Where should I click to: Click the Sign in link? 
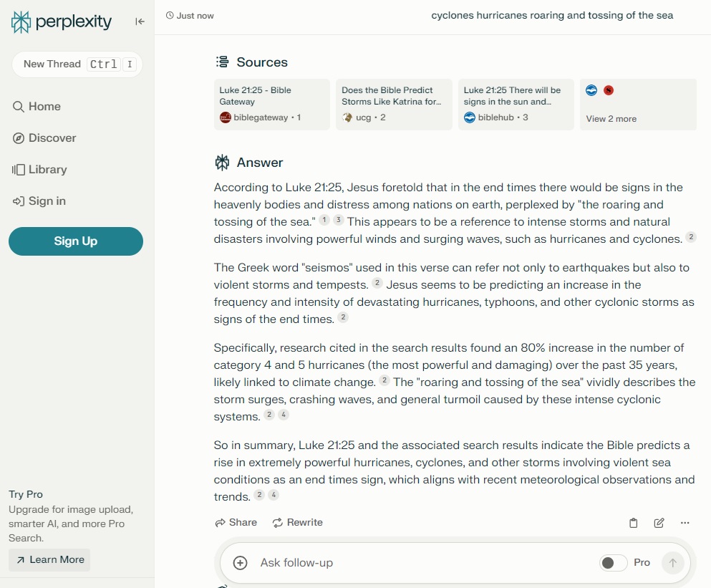[x=39, y=201]
